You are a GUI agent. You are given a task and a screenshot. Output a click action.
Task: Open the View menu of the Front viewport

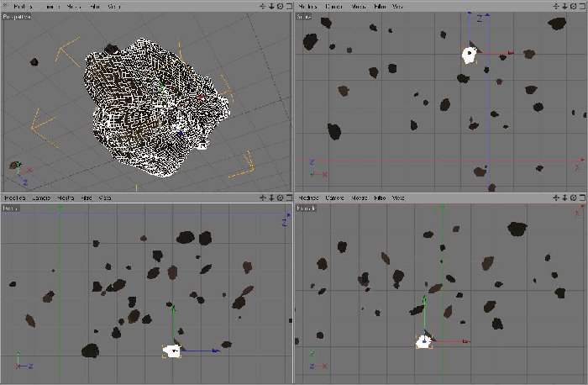398,198
